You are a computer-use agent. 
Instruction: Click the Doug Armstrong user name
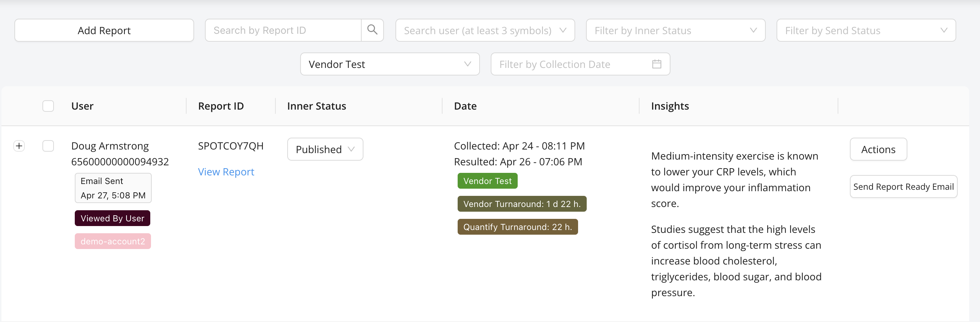(x=110, y=146)
